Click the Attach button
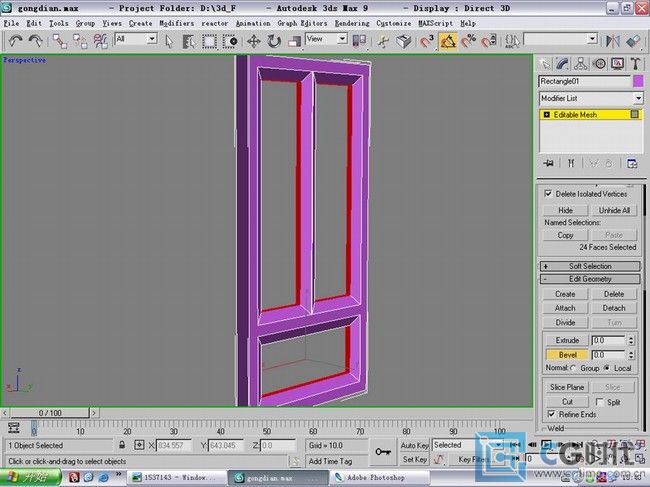 point(565,308)
